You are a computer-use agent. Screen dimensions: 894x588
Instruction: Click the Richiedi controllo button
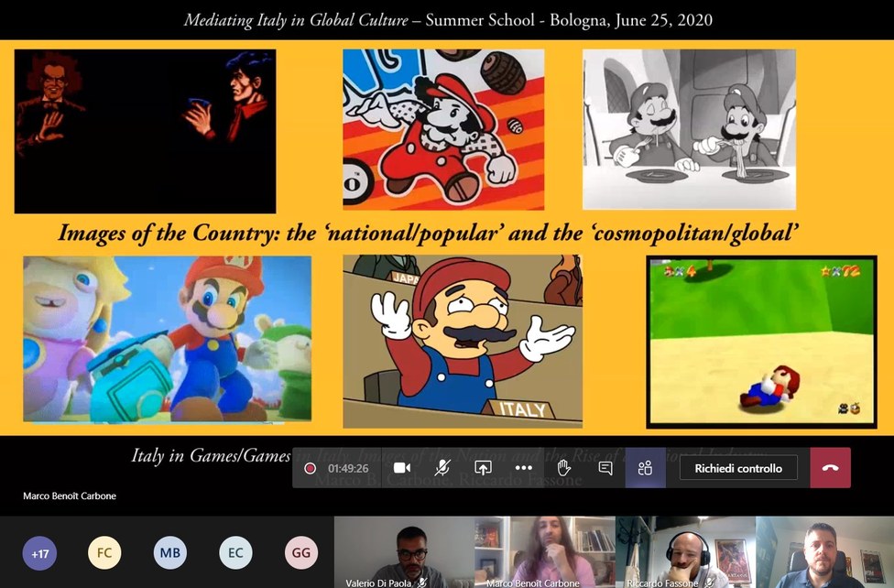coord(738,468)
